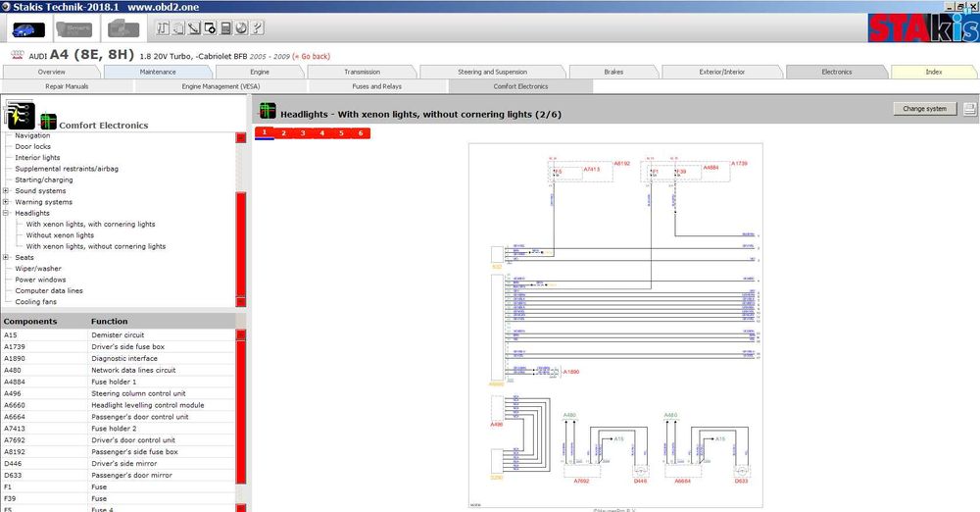This screenshot has width=980, height=512.
Task: Click the print icon next to Change system
Action: pos(969,109)
